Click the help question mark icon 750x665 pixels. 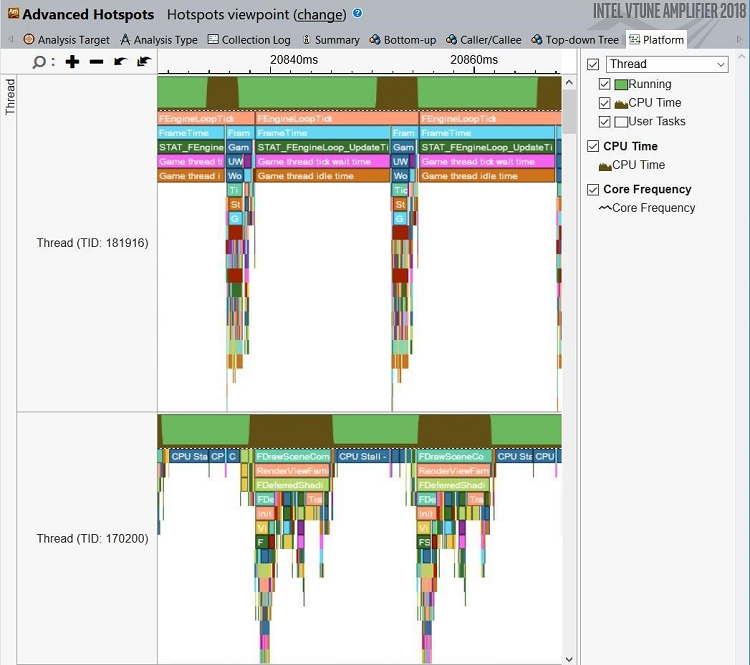(358, 14)
